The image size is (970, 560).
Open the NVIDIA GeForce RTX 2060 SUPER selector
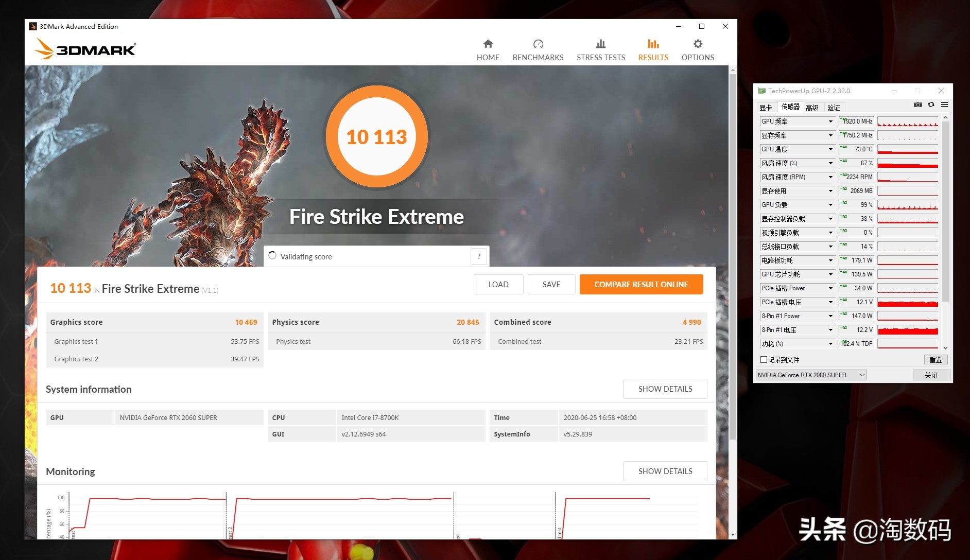(811, 375)
